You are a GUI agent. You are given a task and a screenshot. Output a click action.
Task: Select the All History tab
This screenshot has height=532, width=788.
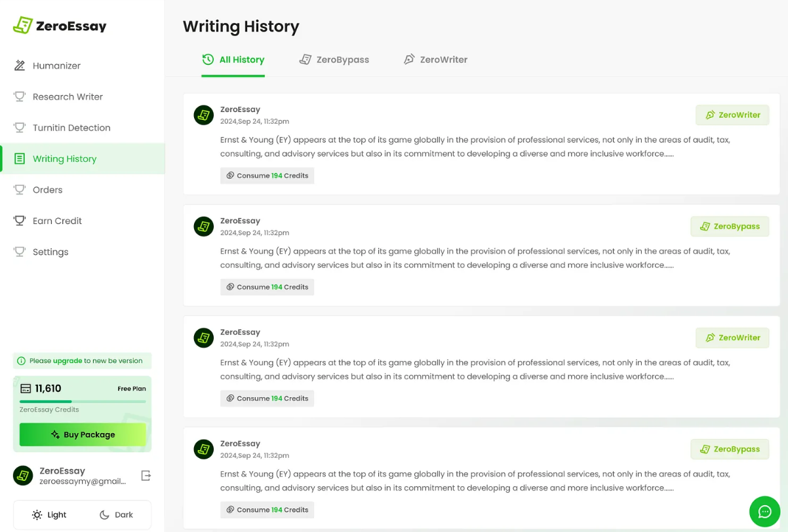click(x=233, y=60)
